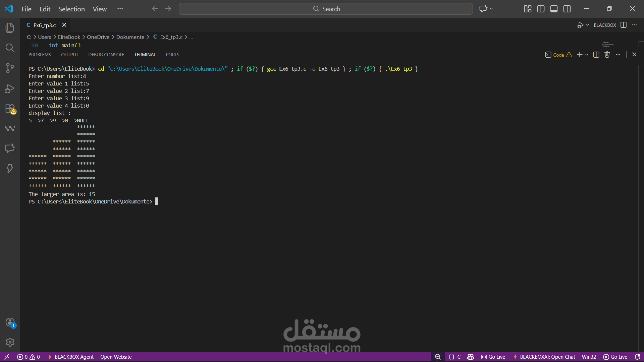Screen dimensions: 644x362
Task: Toggle the secondary side bar layout button
Action: click(x=567, y=9)
